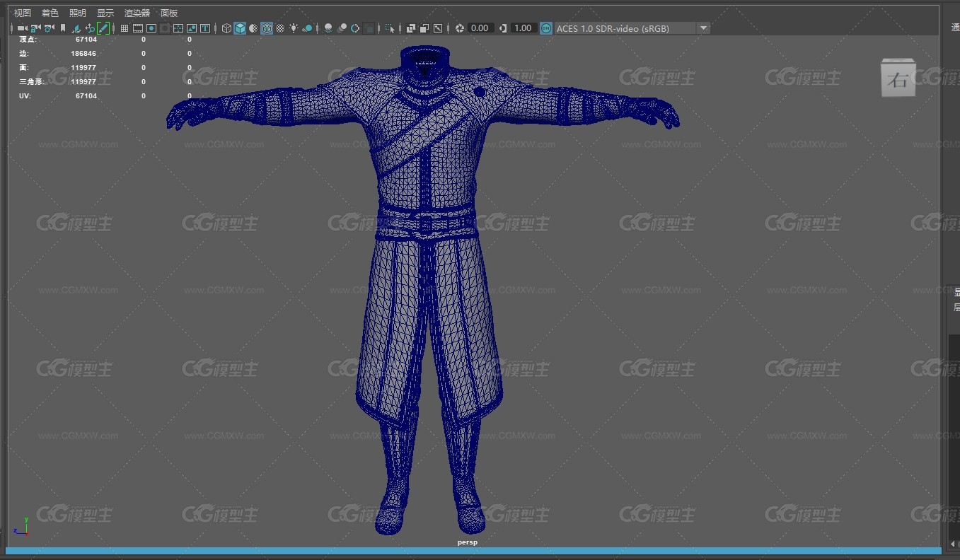
Task: Click the Depth of Field icon
Action: click(369, 28)
